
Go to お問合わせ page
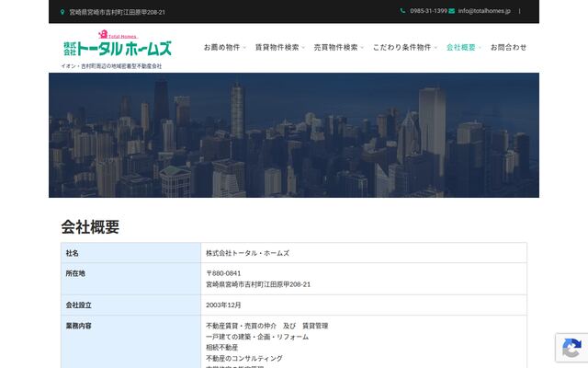pos(508,47)
